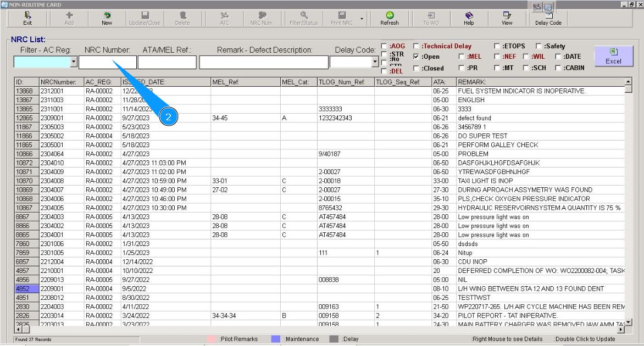
Task: Focus the Remark - Defect Description field
Action: [264, 62]
